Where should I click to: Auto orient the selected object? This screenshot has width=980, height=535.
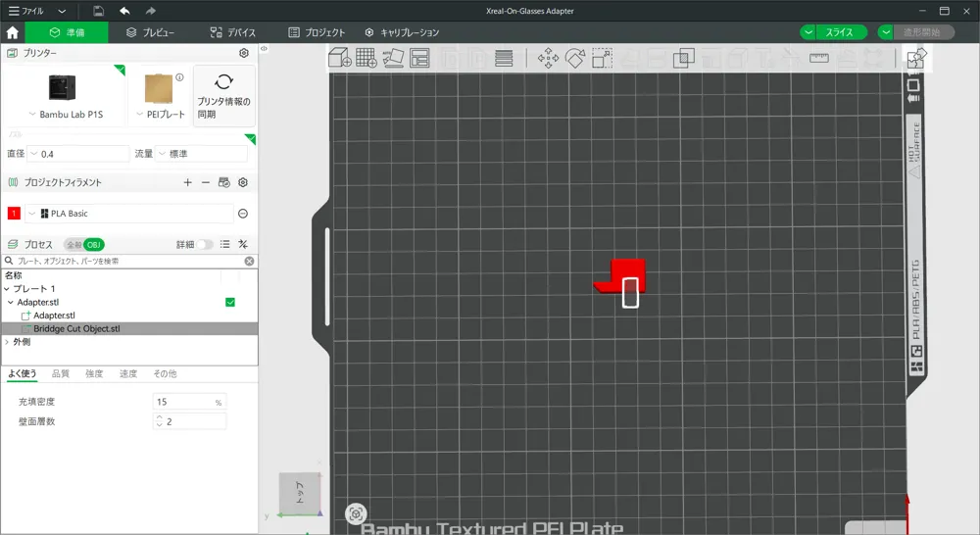tap(393, 58)
